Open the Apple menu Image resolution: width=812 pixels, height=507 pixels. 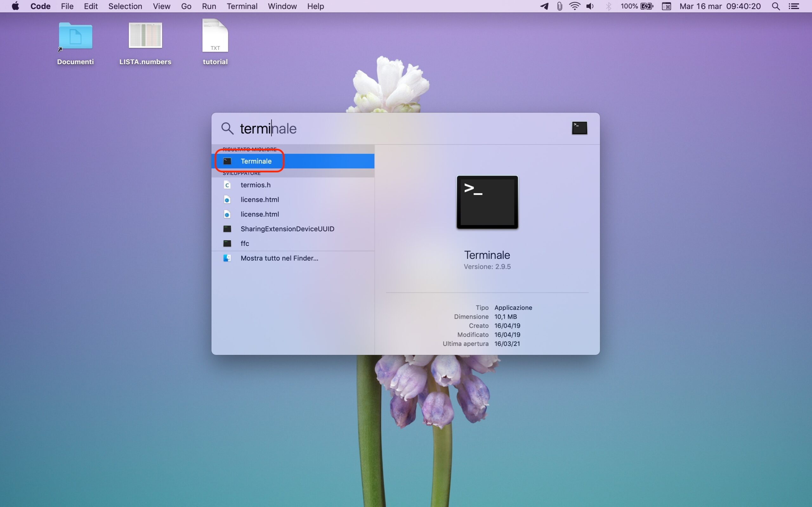[x=15, y=6]
